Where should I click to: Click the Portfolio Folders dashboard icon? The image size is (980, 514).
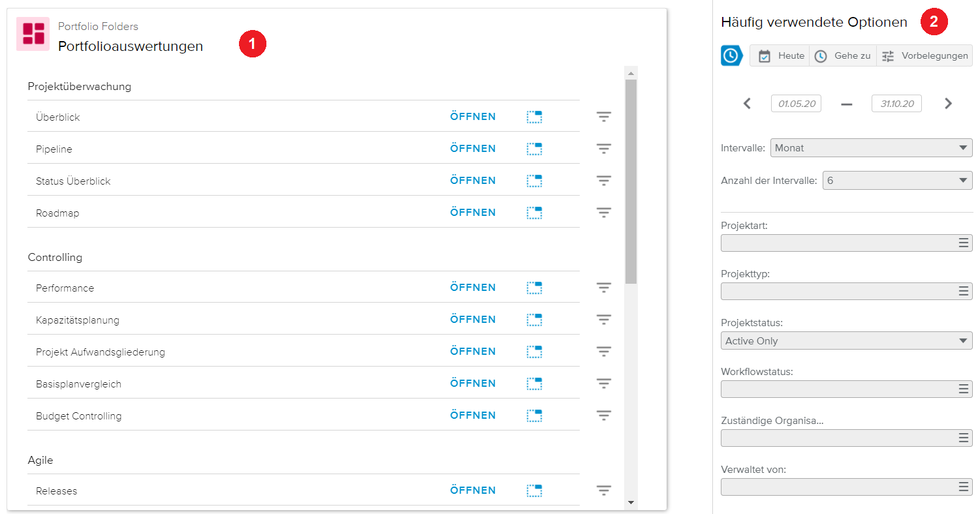click(x=33, y=34)
